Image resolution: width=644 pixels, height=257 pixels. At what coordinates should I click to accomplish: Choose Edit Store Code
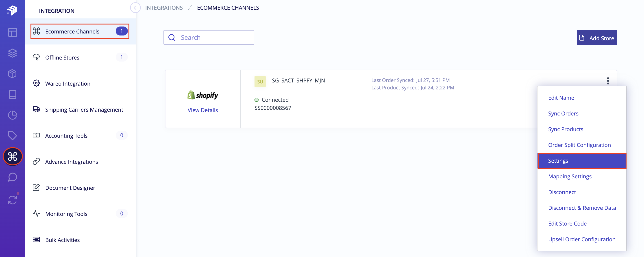[x=582, y=224]
